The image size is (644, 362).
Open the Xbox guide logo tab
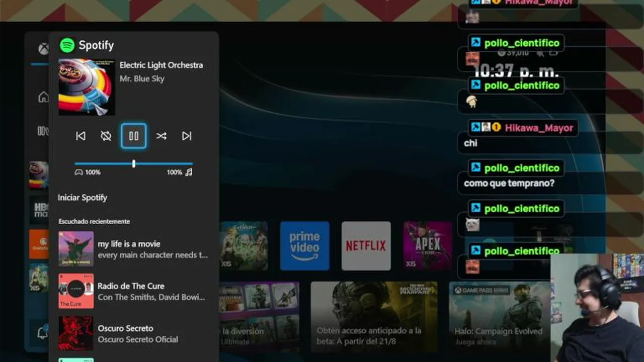[44, 49]
